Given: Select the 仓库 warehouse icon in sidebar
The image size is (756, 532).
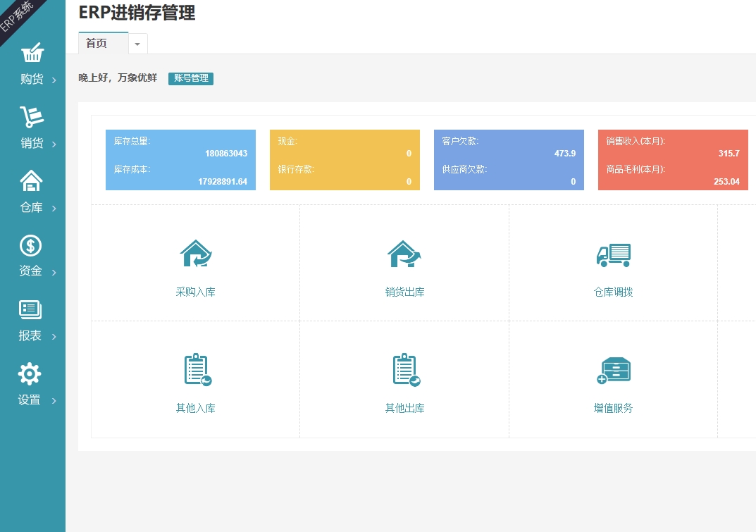Looking at the screenshot, I should [x=32, y=181].
